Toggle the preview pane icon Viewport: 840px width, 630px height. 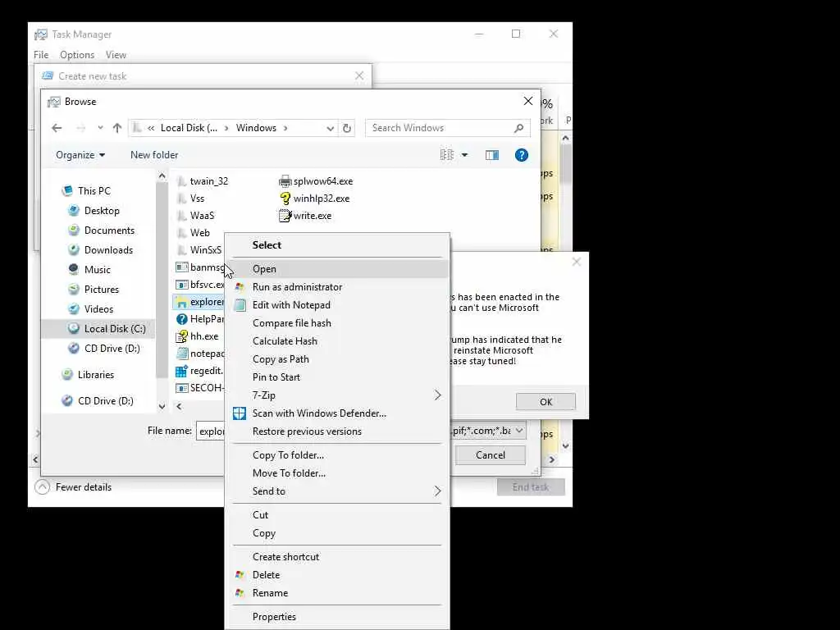click(x=492, y=155)
